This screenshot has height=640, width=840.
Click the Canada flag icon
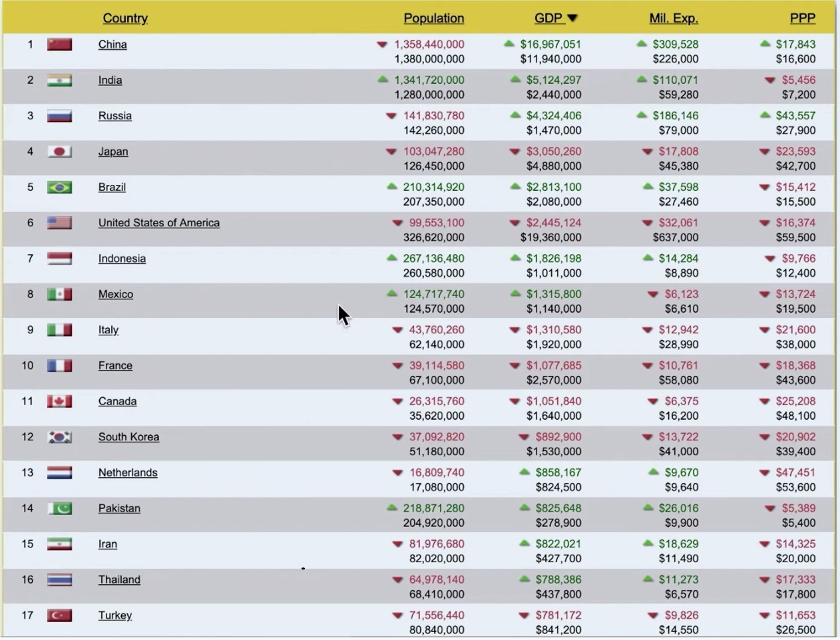59,402
